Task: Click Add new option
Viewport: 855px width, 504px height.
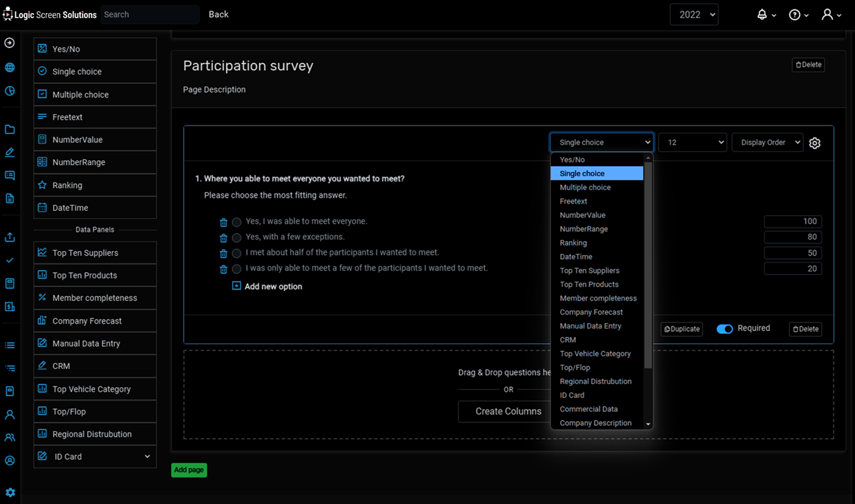Action: pos(273,286)
